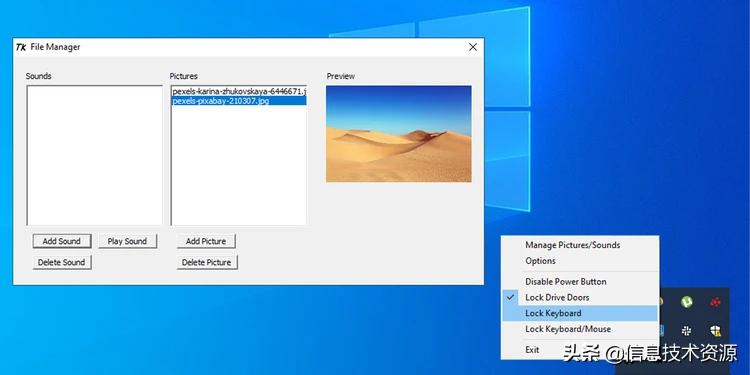Click the Add Sound button
This screenshot has width=750, height=375.
pos(62,241)
